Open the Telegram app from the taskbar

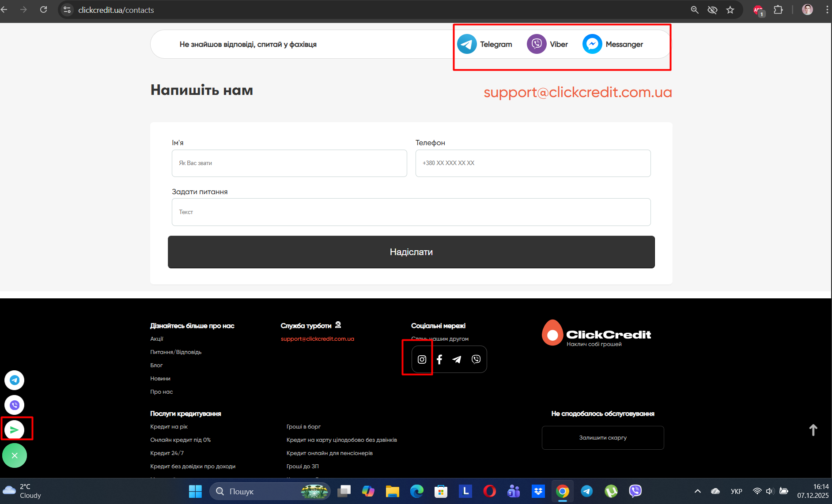pos(586,491)
